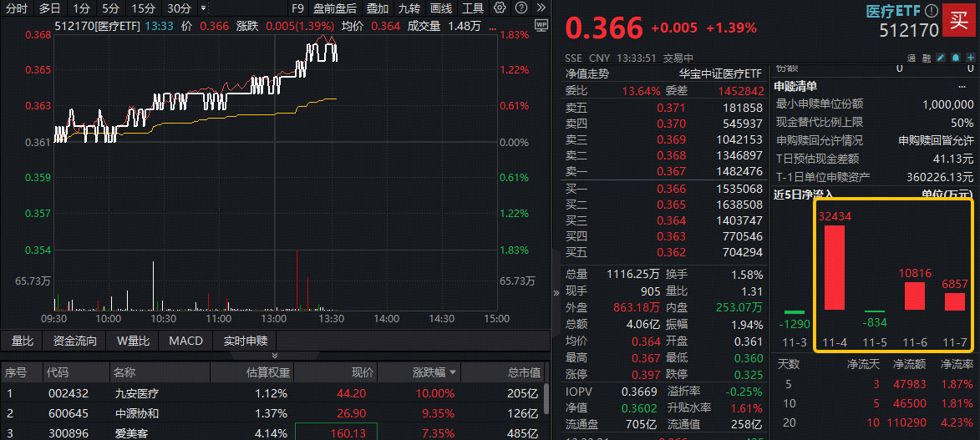This screenshot has width=980, height=440.
Task: Sort by 涨跌幅 column header arrow
Action: [x=453, y=372]
